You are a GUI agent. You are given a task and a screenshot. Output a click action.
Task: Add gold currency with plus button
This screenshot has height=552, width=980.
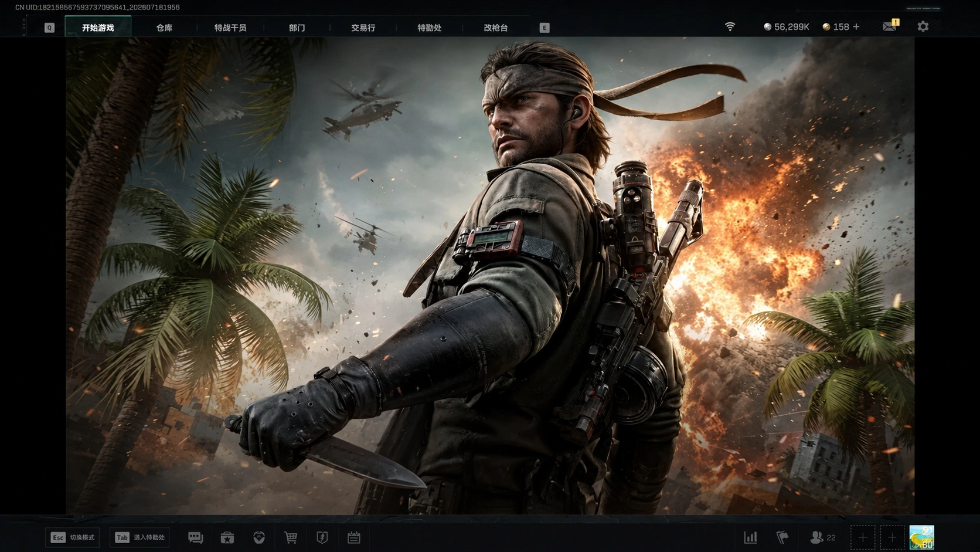(856, 27)
